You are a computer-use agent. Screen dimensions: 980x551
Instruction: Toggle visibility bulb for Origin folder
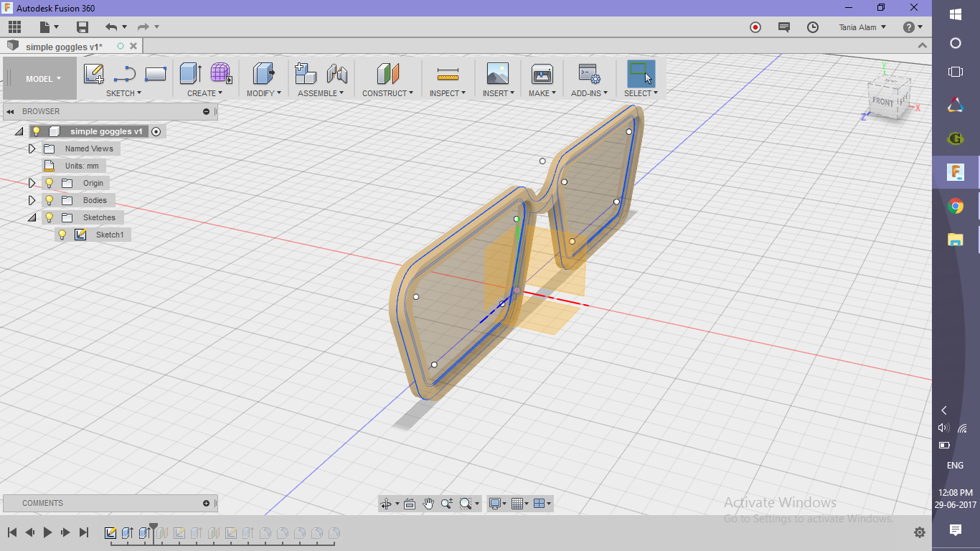tap(50, 183)
